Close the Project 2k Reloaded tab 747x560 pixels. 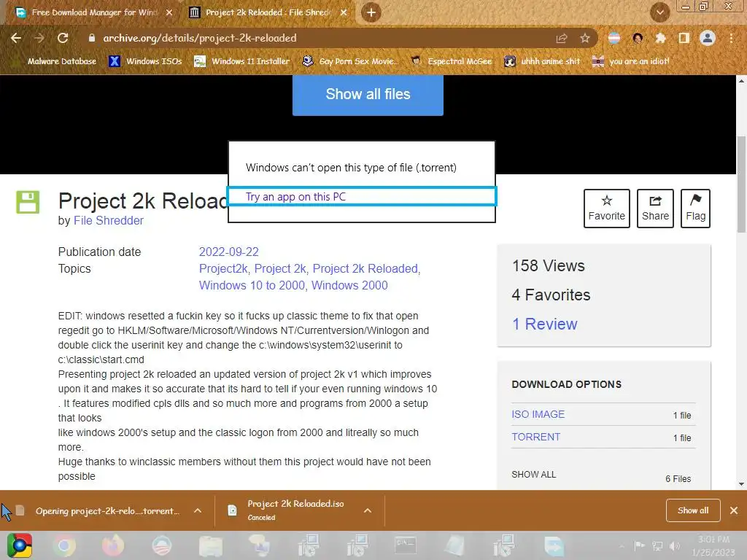tap(344, 12)
